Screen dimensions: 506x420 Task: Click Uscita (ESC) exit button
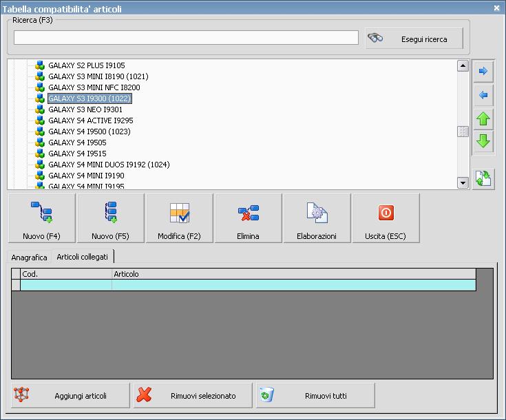click(386, 218)
